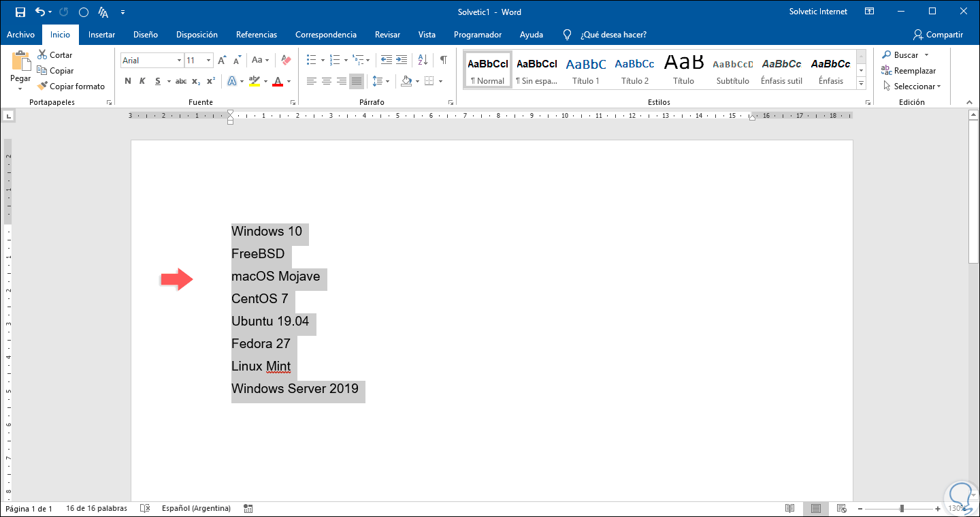Image resolution: width=980 pixels, height=517 pixels.
Task: Show or hide paragraph marks
Action: pyautogui.click(x=444, y=60)
